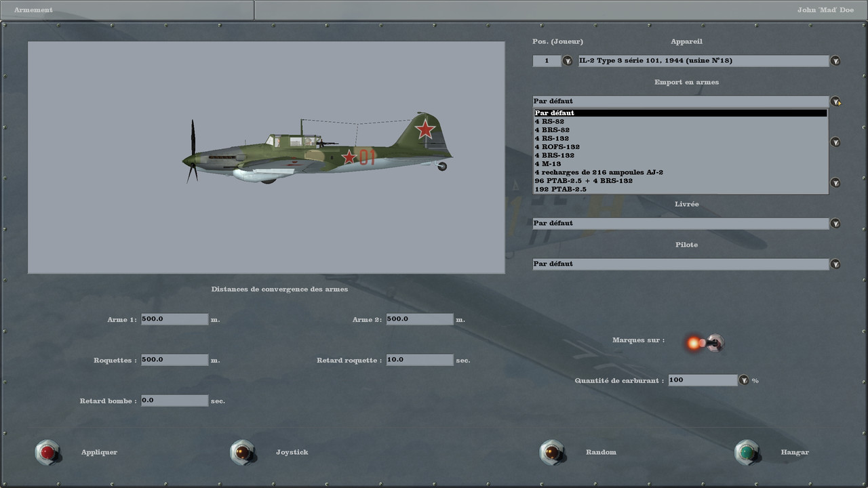Click the Arme 1 convergence field
868x488 pixels.
(x=174, y=319)
